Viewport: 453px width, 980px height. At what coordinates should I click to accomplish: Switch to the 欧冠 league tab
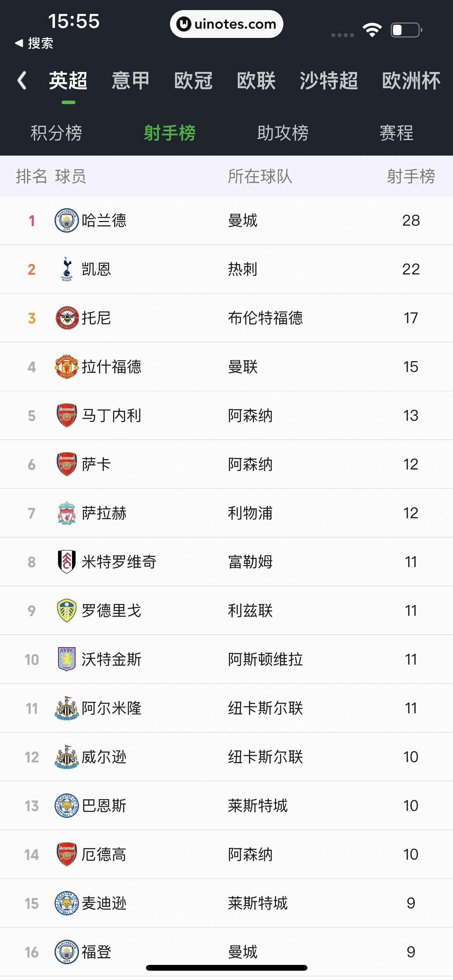tap(193, 81)
